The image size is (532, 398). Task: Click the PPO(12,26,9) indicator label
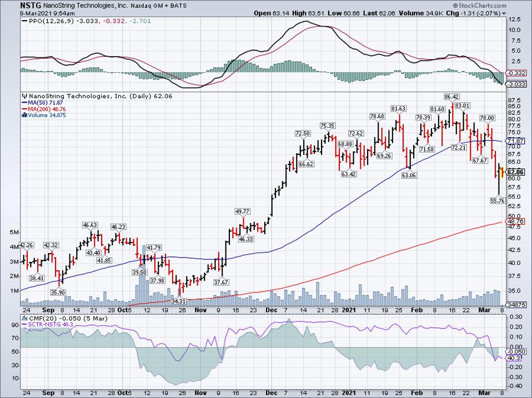tap(51, 21)
